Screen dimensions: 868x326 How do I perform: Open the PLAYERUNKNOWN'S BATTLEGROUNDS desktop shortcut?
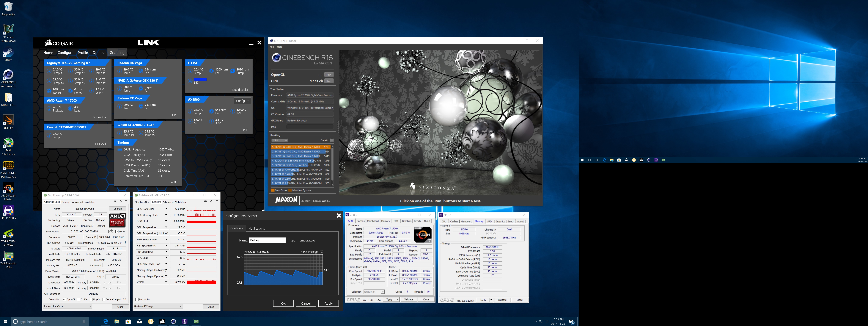coord(8,169)
